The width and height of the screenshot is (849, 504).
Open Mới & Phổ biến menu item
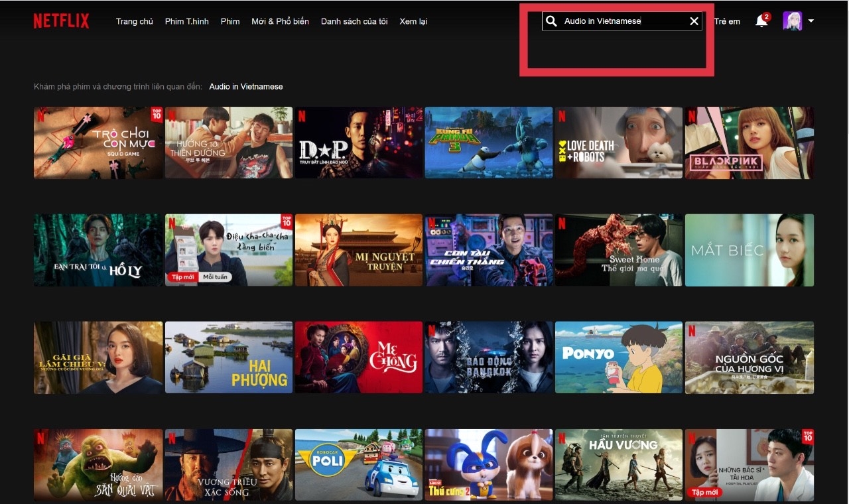(280, 21)
